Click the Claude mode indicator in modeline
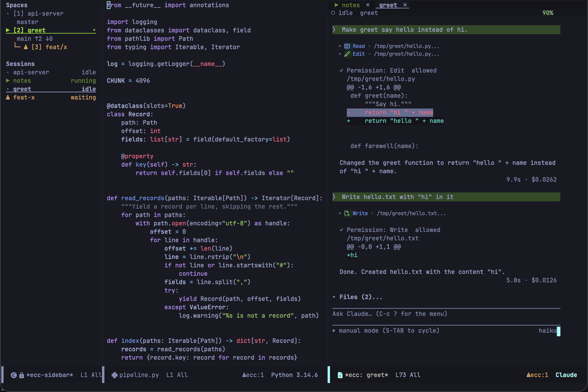 [x=566, y=375]
